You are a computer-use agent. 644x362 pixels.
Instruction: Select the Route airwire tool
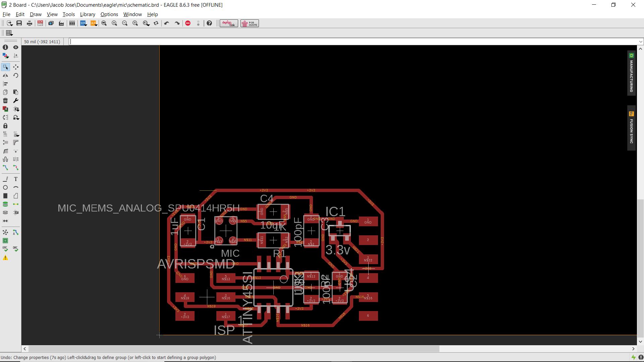click(5, 168)
